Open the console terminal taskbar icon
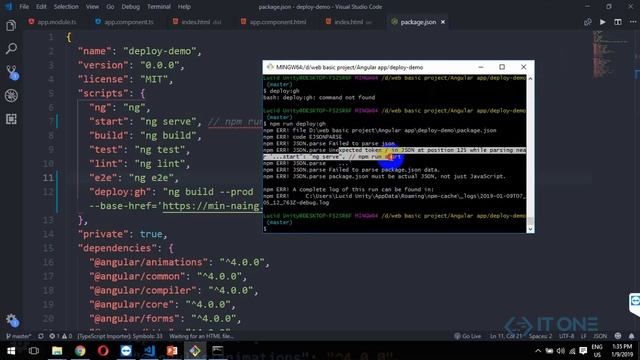The height and width of the screenshot is (360, 640). point(218,351)
